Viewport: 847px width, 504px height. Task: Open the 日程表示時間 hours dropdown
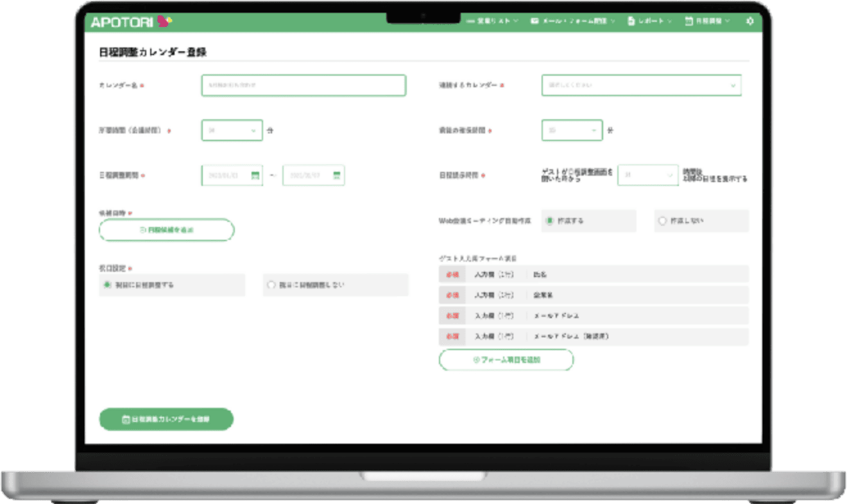coord(647,175)
